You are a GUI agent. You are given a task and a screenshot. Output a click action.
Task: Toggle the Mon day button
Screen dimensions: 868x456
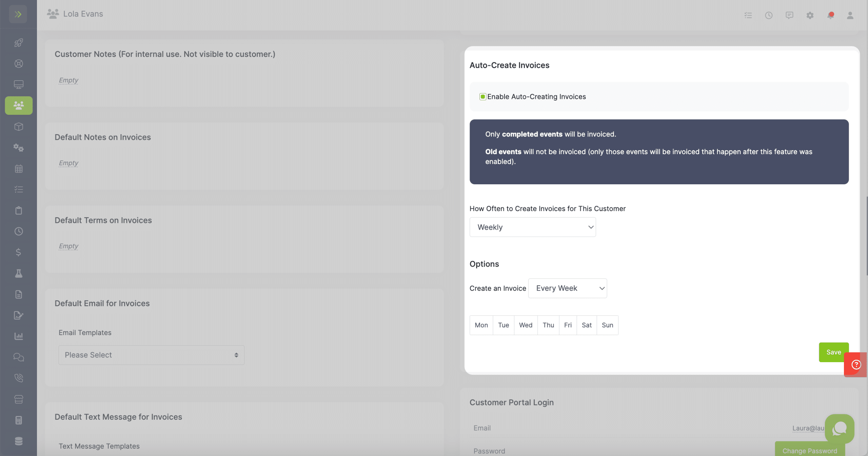click(481, 325)
